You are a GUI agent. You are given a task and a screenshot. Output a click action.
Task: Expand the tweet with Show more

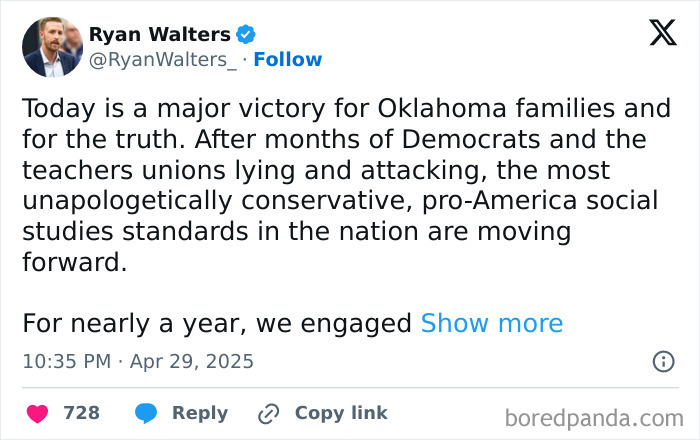491,323
